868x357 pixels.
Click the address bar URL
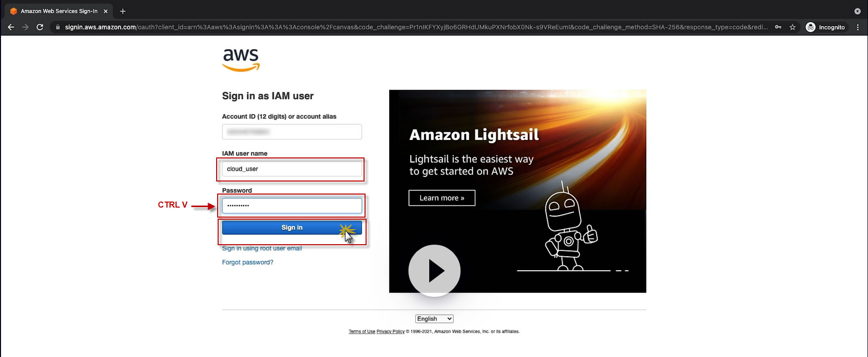coord(416,27)
